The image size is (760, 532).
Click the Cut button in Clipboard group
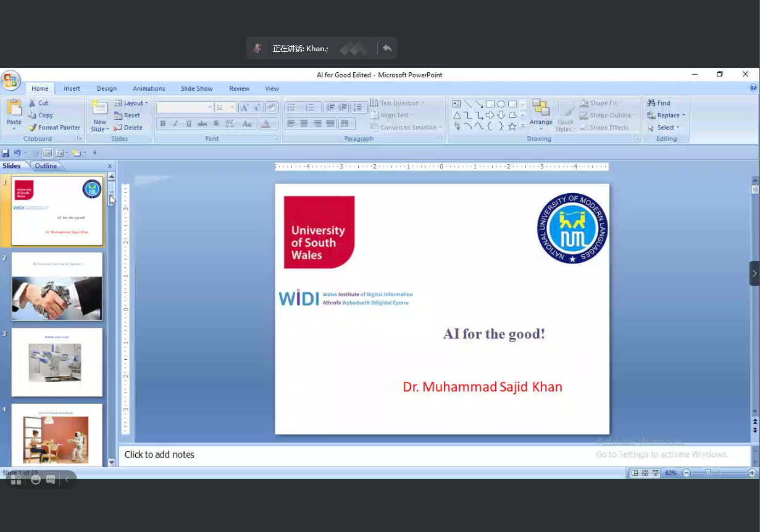point(38,103)
